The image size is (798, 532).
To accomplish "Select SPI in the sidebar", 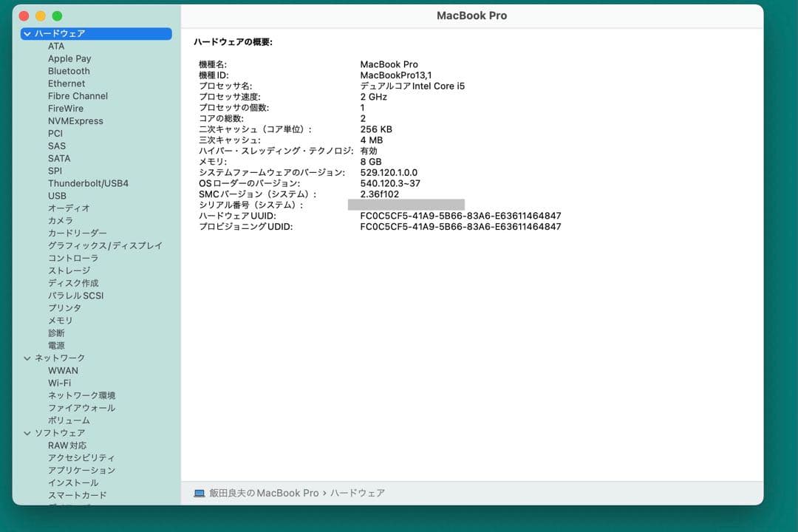I will pyautogui.click(x=55, y=171).
